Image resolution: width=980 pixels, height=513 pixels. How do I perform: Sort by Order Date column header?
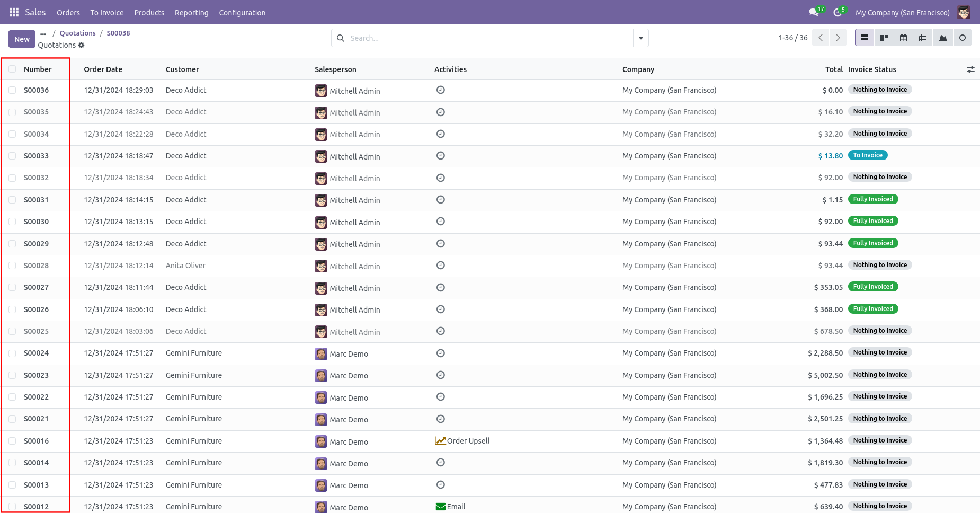tap(103, 69)
